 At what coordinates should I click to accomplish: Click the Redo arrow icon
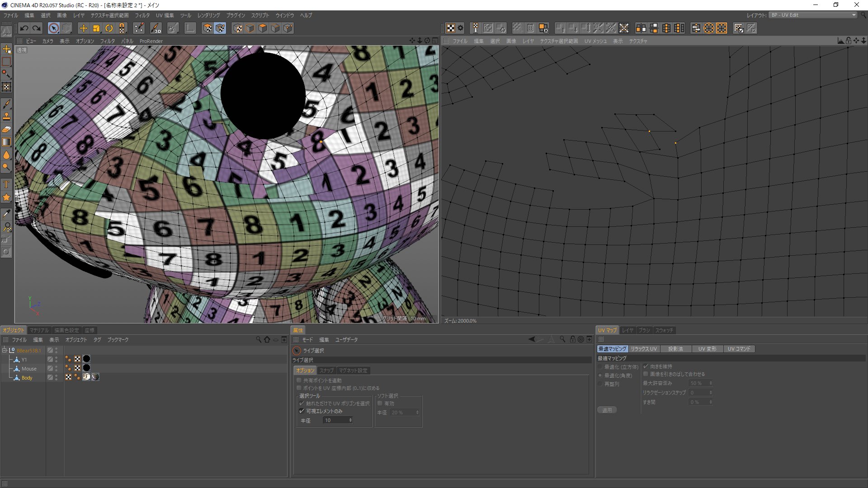[x=37, y=28]
